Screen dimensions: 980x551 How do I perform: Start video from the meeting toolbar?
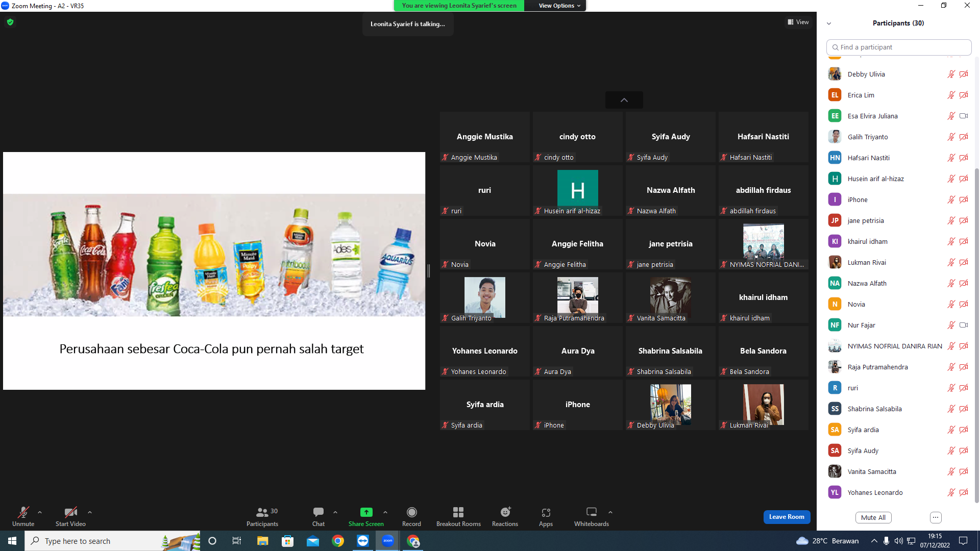coord(70,516)
